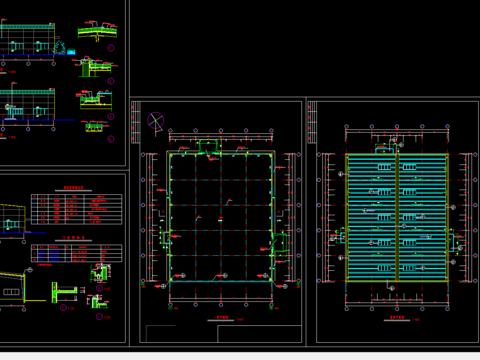Select the red title under the roof plan
This screenshot has height=360, width=480.
(x=397, y=317)
